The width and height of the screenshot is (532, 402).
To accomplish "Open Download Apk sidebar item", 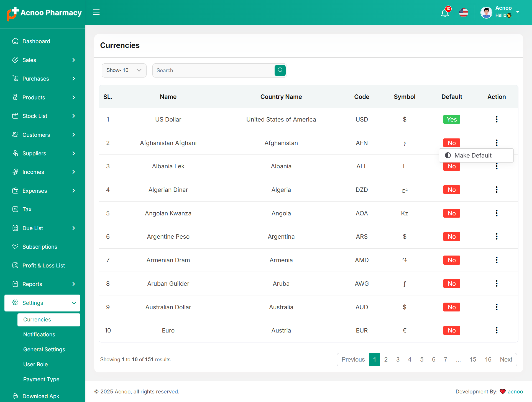I will [41, 396].
